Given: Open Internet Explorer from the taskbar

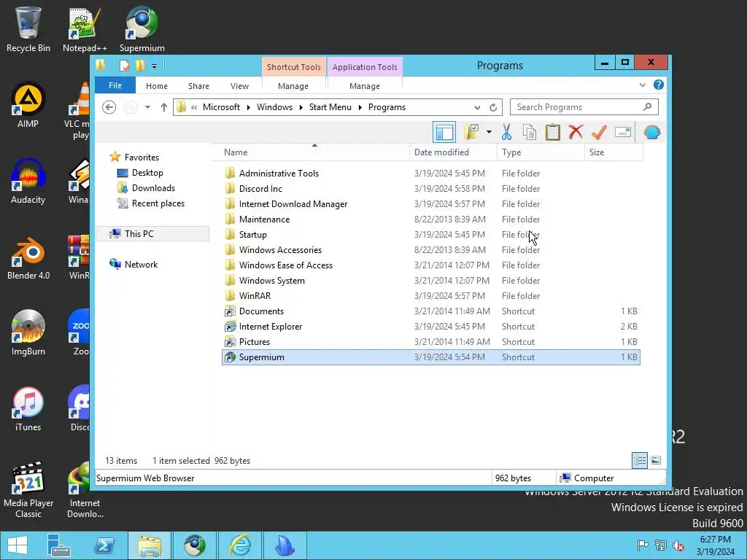Looking at the screenshot, I should coord(239,545).
